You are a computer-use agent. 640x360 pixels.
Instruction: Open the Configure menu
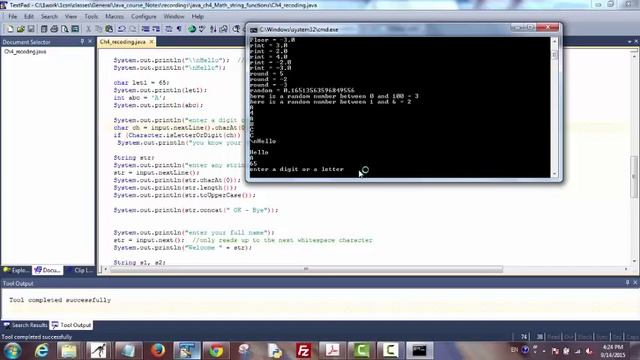(x=144, y=17)
